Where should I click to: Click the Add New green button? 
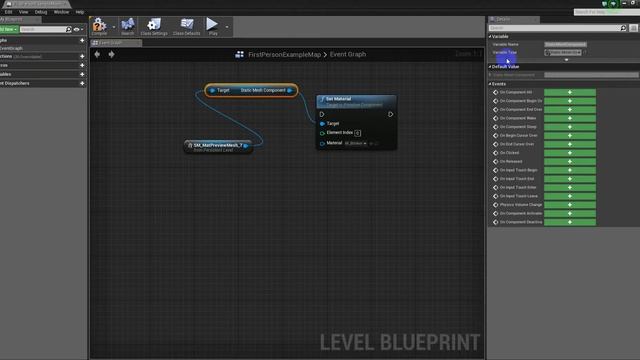(9, 29)
